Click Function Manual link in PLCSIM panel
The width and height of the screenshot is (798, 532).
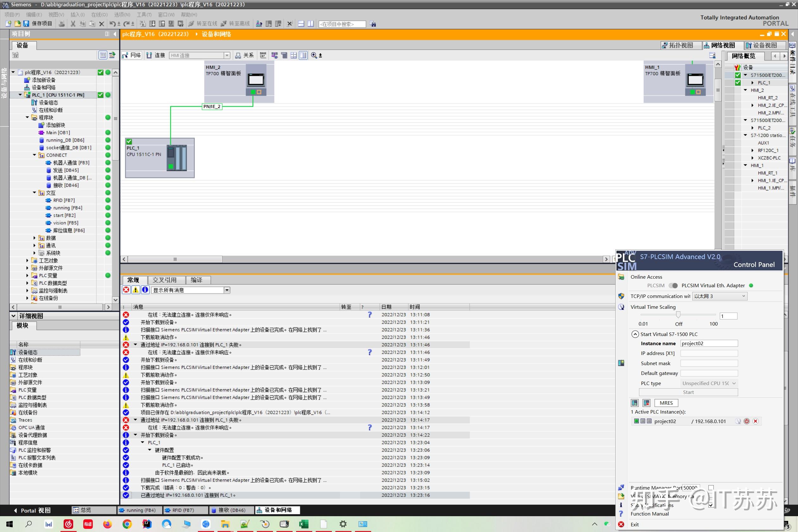649,514
